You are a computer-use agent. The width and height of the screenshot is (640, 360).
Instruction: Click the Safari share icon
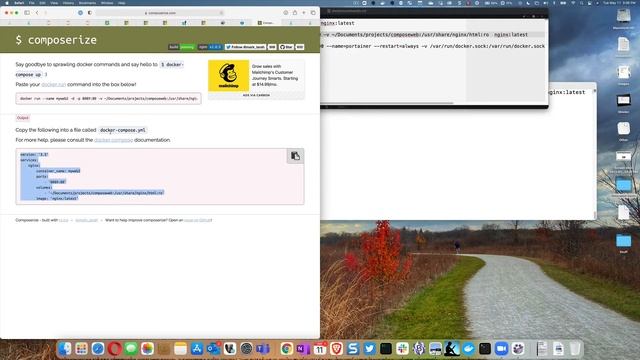pos(295,13)
